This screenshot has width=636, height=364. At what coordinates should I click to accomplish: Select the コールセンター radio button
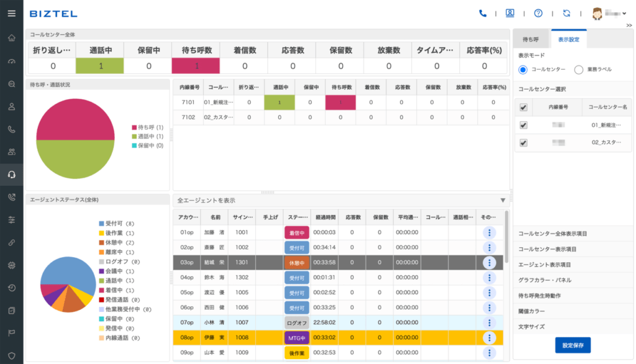[x=523, y=70]
